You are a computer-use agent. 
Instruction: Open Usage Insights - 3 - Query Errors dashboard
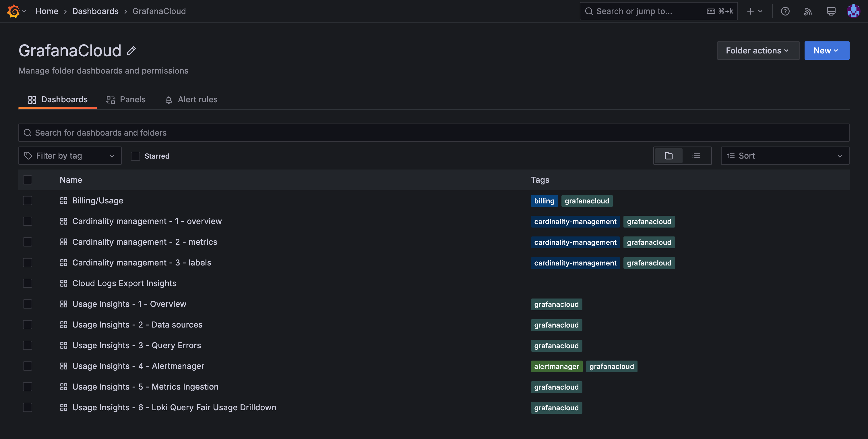click(136, 345)
